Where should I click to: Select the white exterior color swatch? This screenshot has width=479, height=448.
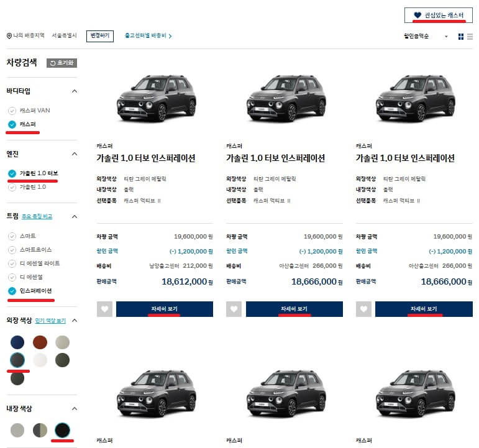tap(40, 360)
